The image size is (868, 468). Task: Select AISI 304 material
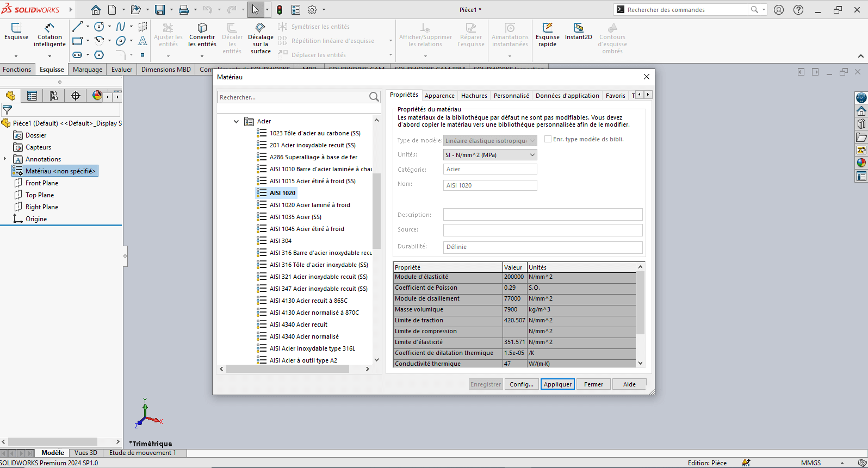[x=281, y=241]
